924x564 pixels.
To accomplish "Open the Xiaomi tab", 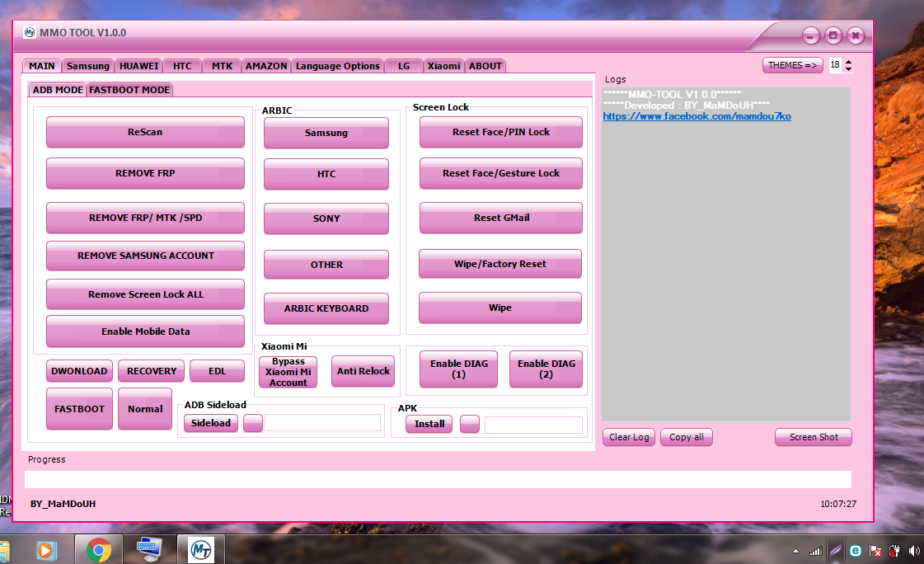I will [x=443, y=66].
